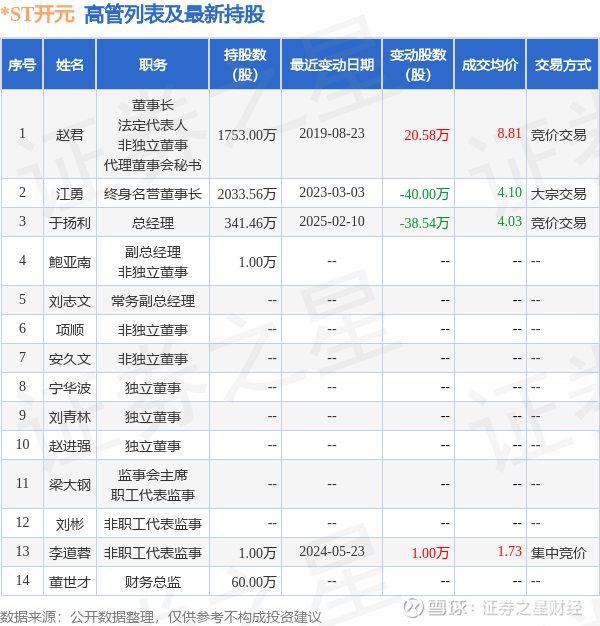The image size is (600, 626).
Task: Click the average price 4.03
Action: click(509, 221)
